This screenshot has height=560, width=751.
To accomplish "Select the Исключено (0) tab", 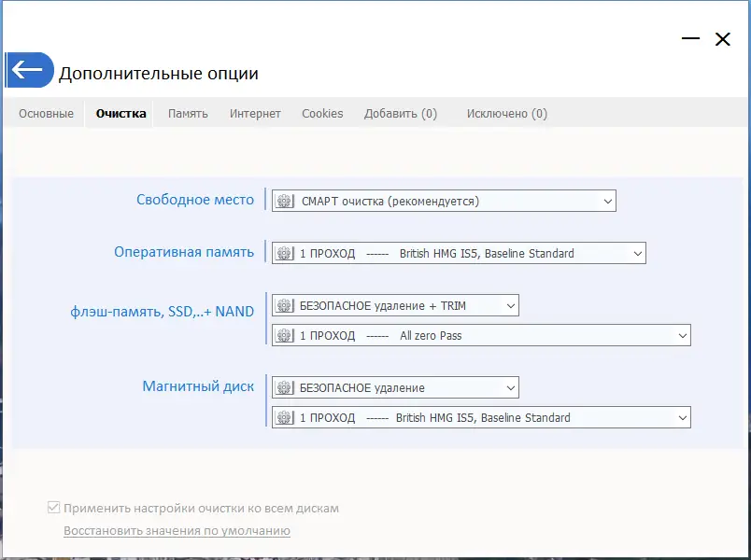I will point(506,113).
